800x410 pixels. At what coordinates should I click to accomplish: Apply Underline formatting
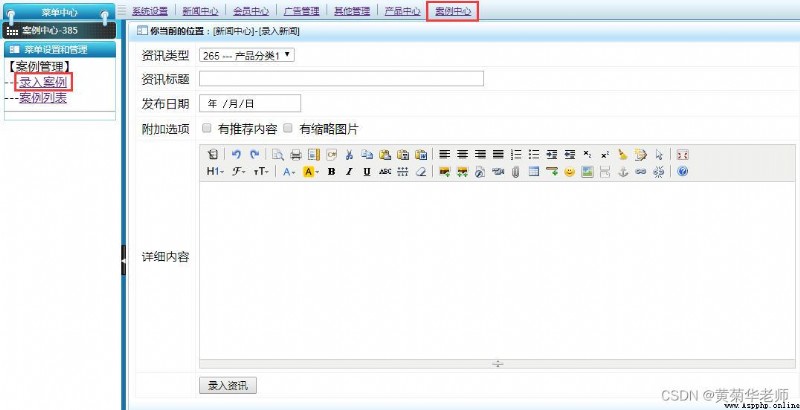click(x=367, y=172)
